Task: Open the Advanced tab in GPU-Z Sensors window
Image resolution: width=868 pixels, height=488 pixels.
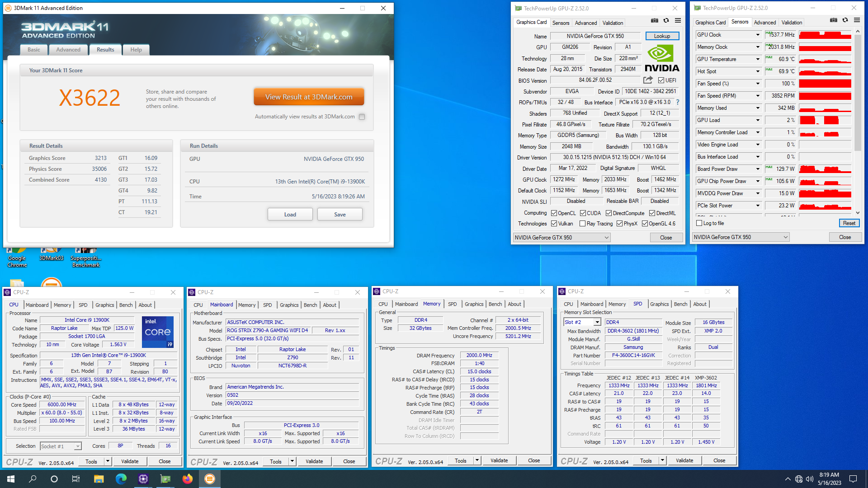Action: pyautogui.click(x=765, y=22)
